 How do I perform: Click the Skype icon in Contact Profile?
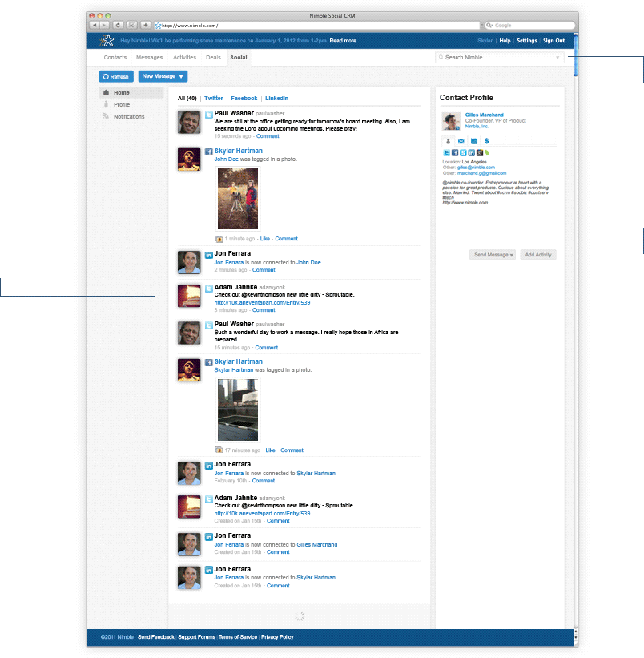tap(463, 153)
